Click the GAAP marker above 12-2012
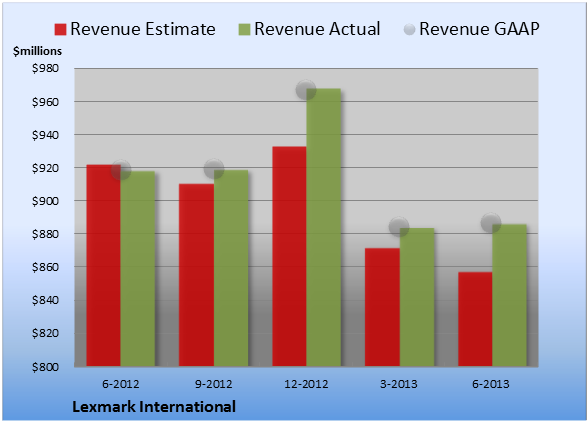The width and height of the screenshot is (588, 422). (x=306, y=90)
